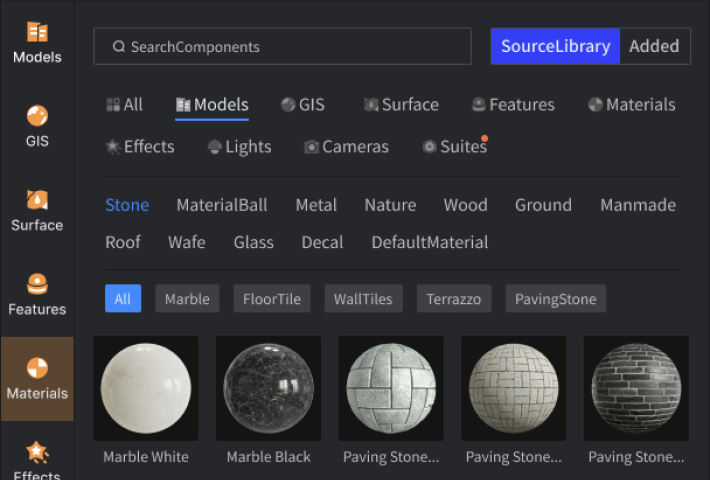Viewport: 710px width, 480px height.
Task: Pick the Marble White material sphere
Action: (x=146, y=389)
